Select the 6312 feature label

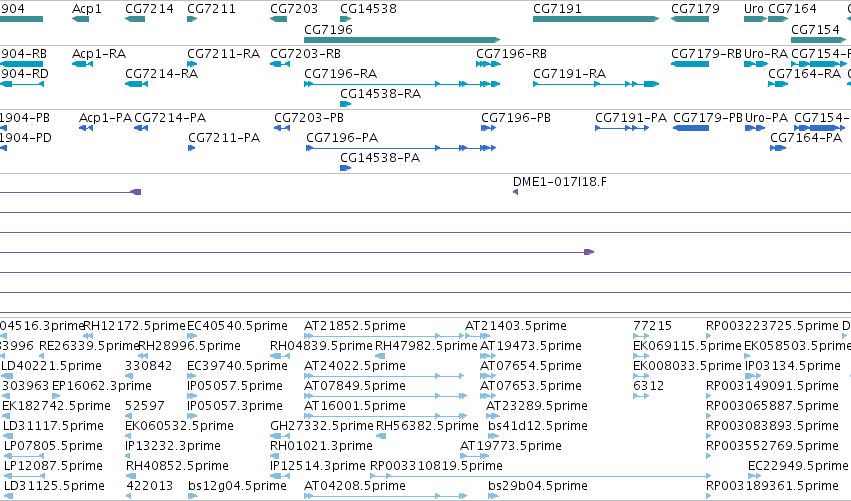pos(647,386)
